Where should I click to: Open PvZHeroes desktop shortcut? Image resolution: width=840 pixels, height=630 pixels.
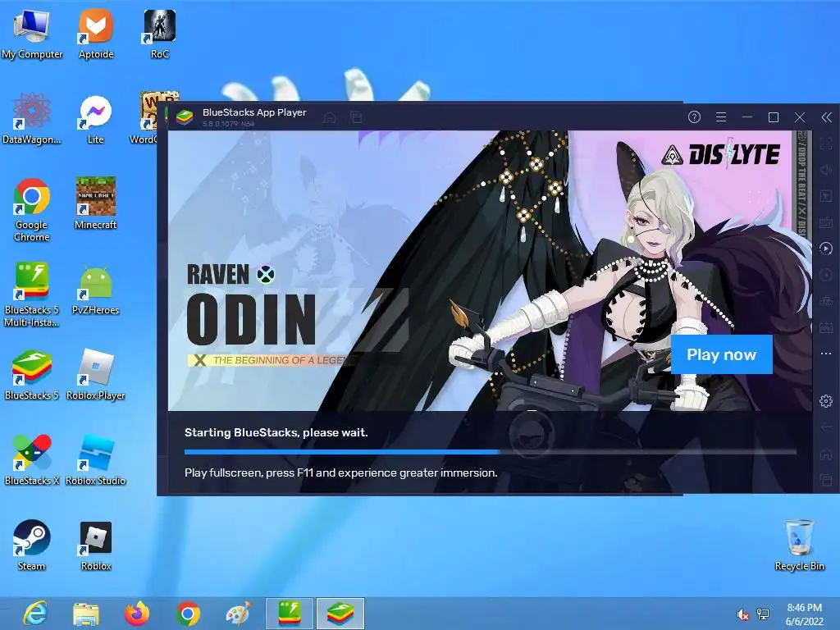pos(96,290)
